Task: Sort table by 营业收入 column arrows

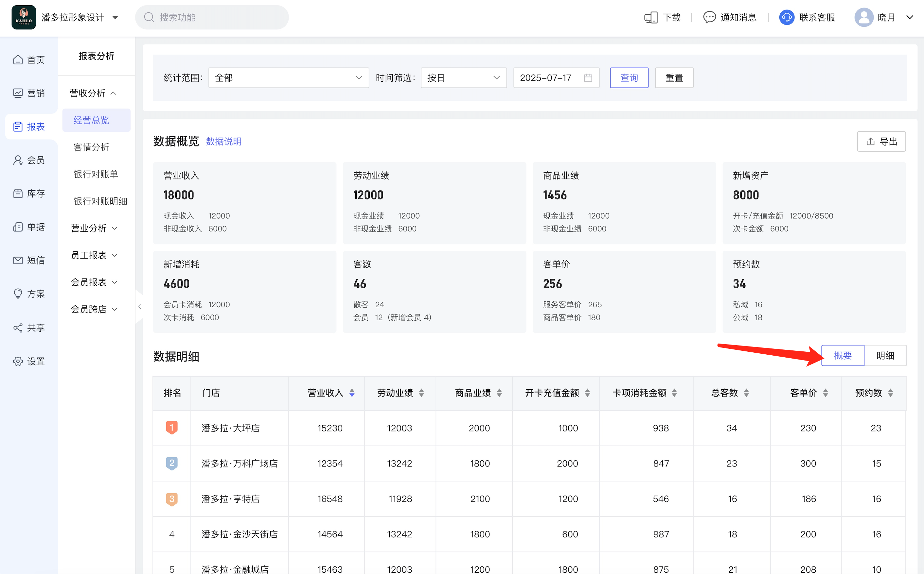Action: [352, 393]
